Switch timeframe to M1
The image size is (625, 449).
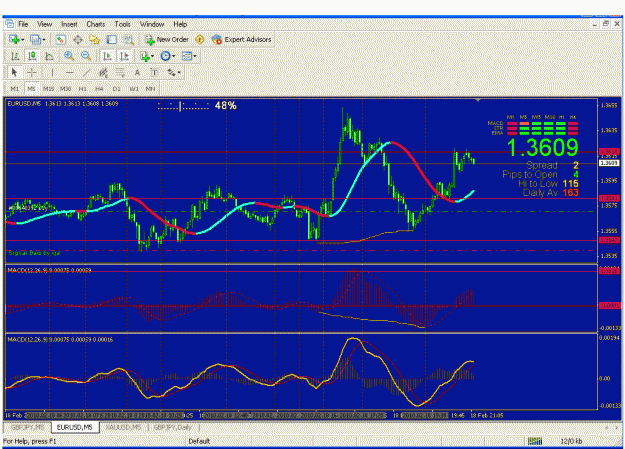(14, 89)
